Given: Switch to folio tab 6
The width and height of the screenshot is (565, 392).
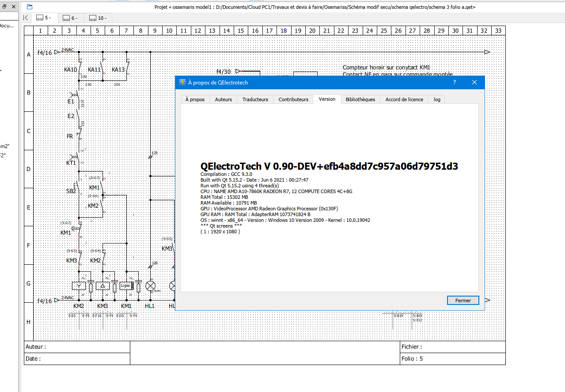Looking at the screenshot, I should coord(70,18).
